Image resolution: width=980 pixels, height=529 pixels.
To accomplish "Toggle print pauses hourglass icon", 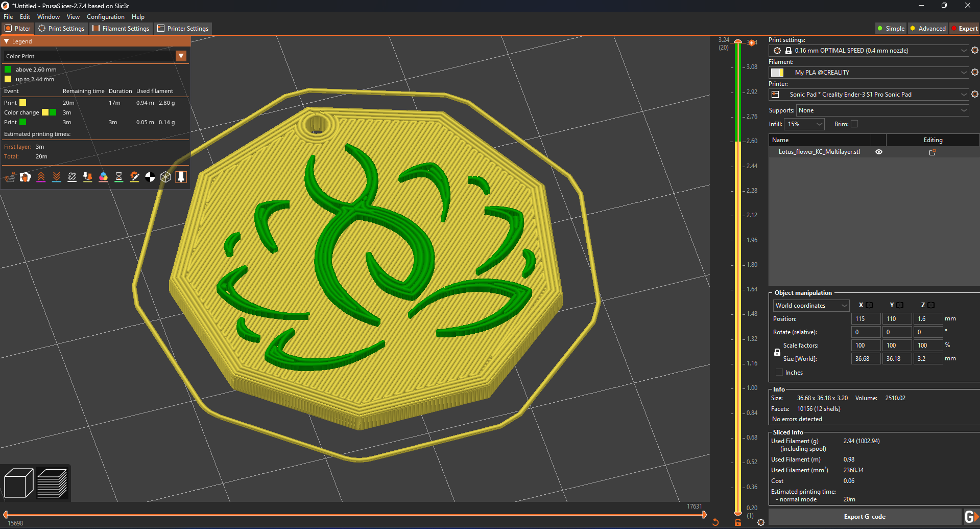I will [x=119, y=177].
